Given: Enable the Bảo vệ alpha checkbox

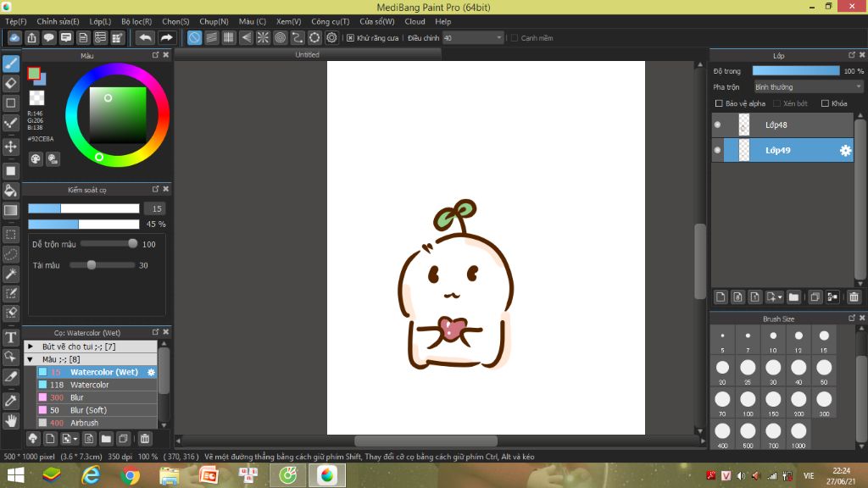Looking at the screenshot, I should point(719,103).
